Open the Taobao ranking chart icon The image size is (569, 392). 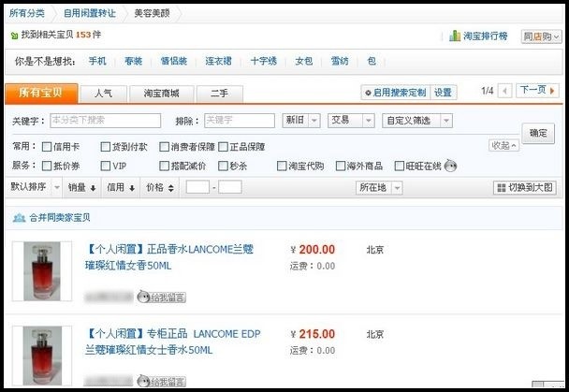[x=454, y=36]
